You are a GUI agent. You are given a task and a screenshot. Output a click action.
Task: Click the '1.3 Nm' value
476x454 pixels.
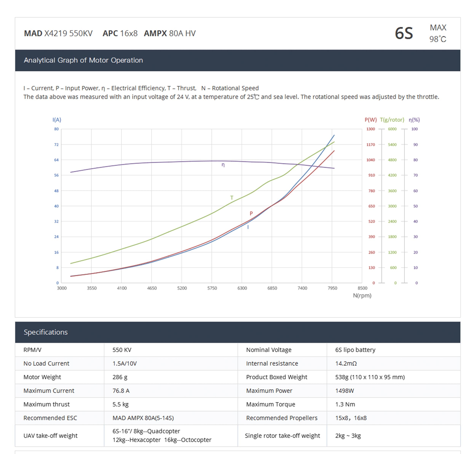[345, 404]
